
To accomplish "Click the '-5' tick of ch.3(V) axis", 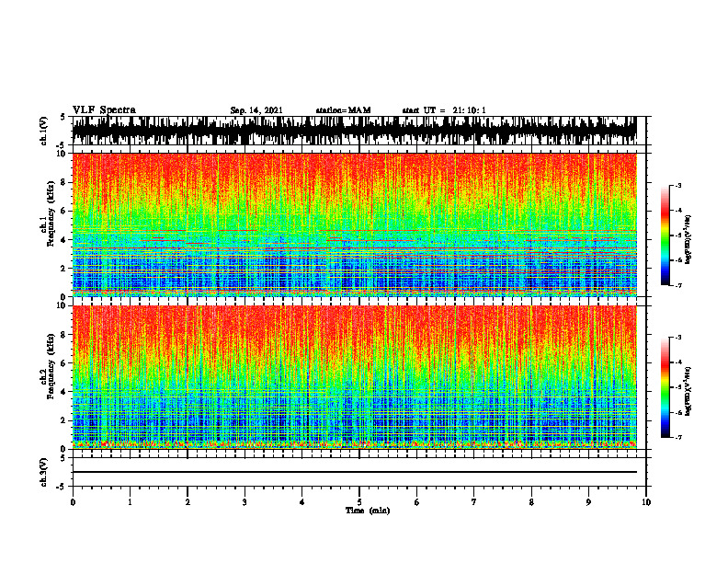I will click(x=63, y=487).
